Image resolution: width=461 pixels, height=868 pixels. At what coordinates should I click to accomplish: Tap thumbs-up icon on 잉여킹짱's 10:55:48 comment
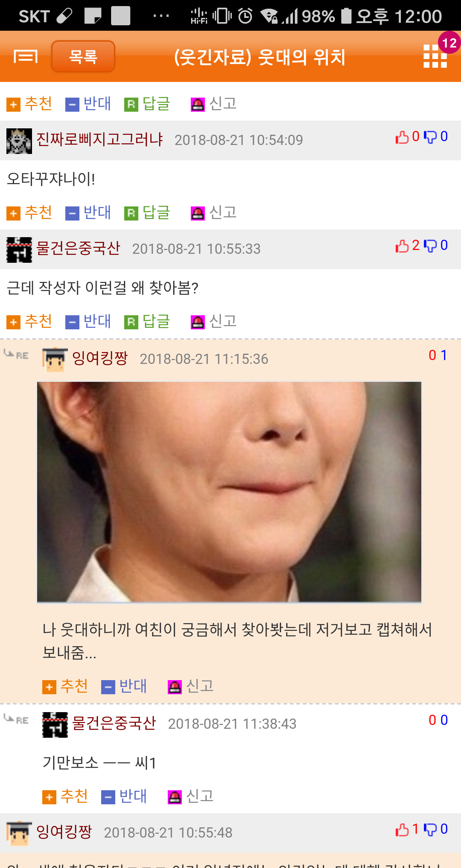tap(402, 829)
